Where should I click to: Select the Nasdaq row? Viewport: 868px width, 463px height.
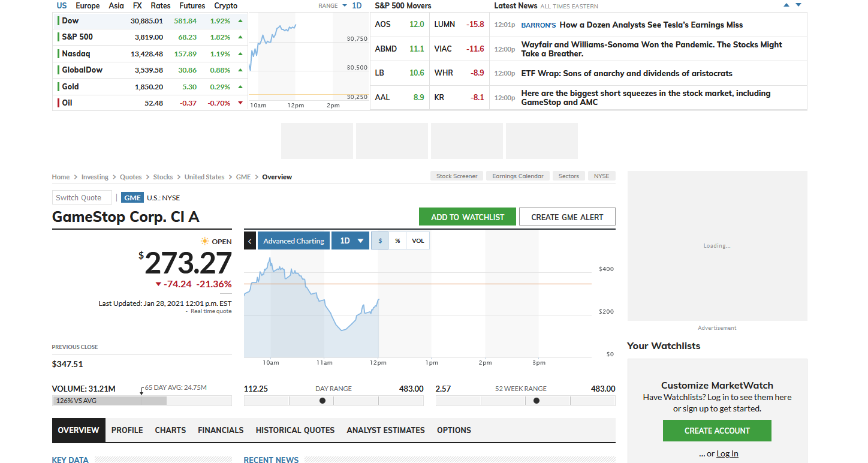tap(150, 54)
